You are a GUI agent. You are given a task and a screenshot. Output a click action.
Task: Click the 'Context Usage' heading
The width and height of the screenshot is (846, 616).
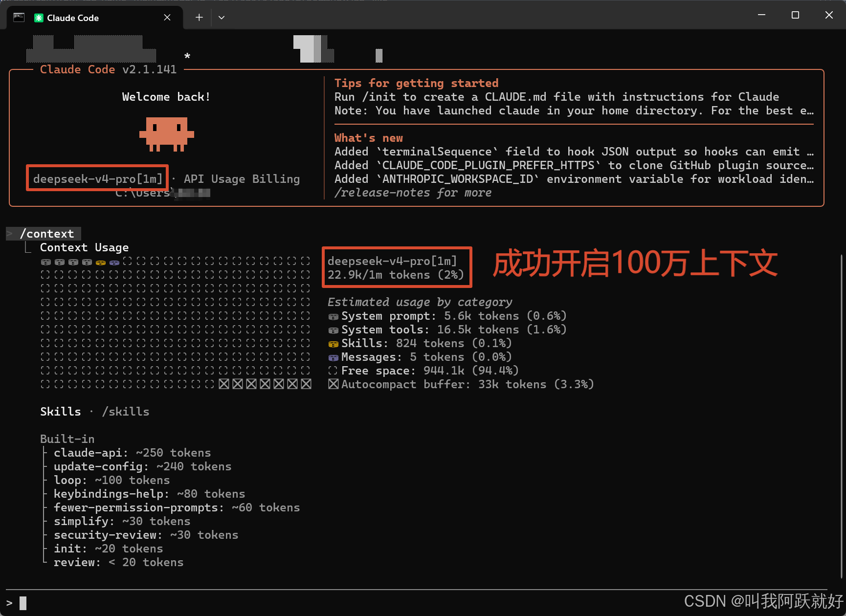pos(85,247)
